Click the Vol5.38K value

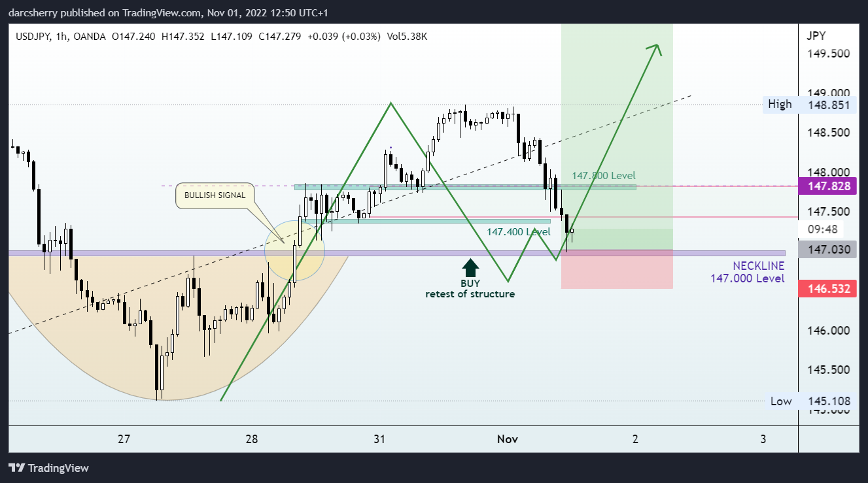[x=407, y=37]
